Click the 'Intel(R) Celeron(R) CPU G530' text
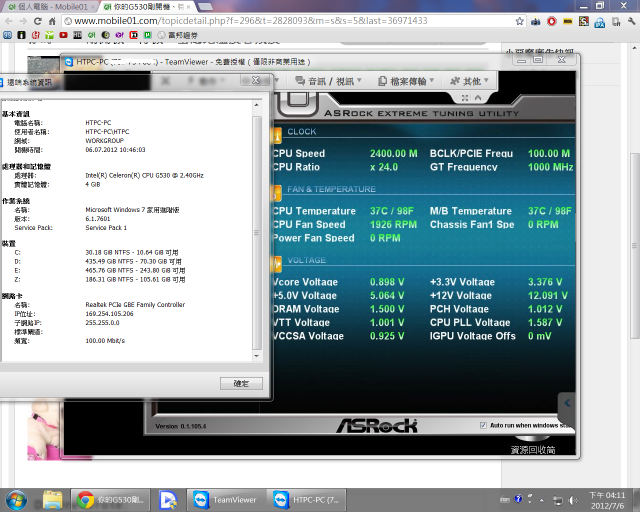This screenshot has width=640, height=512. pos(144,176)
